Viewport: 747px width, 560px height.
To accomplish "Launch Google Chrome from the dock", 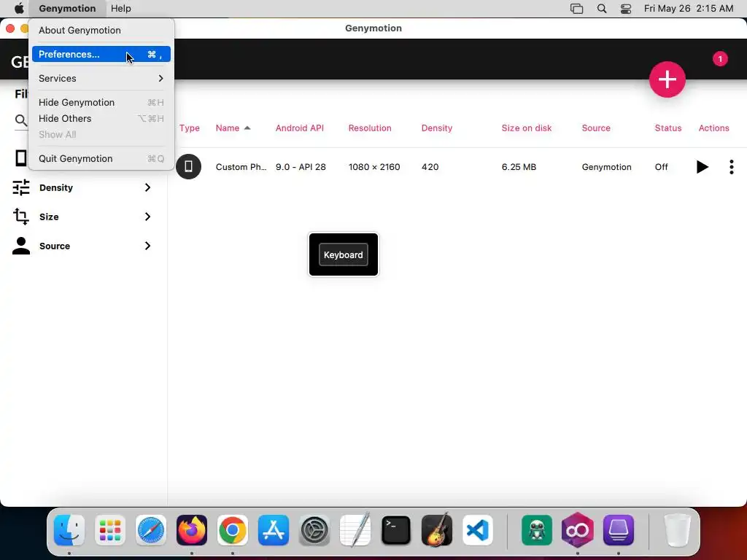I will 233,530.
